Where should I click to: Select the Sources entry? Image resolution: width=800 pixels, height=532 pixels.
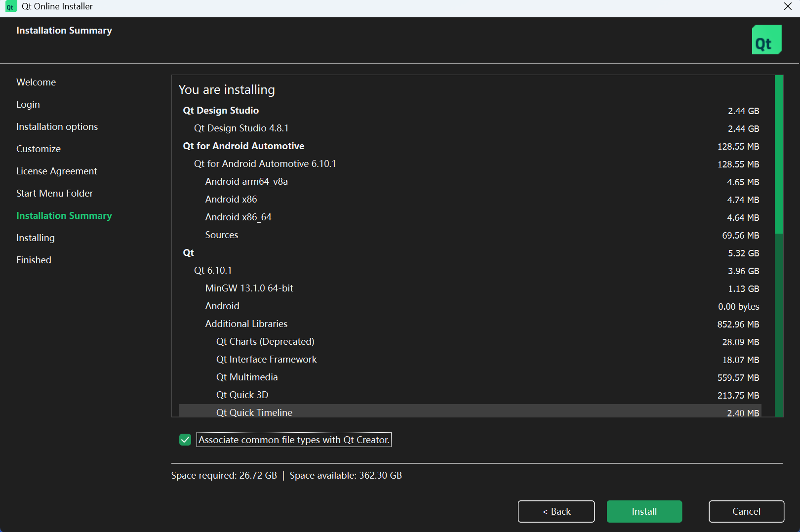click(x=470, y=235)
